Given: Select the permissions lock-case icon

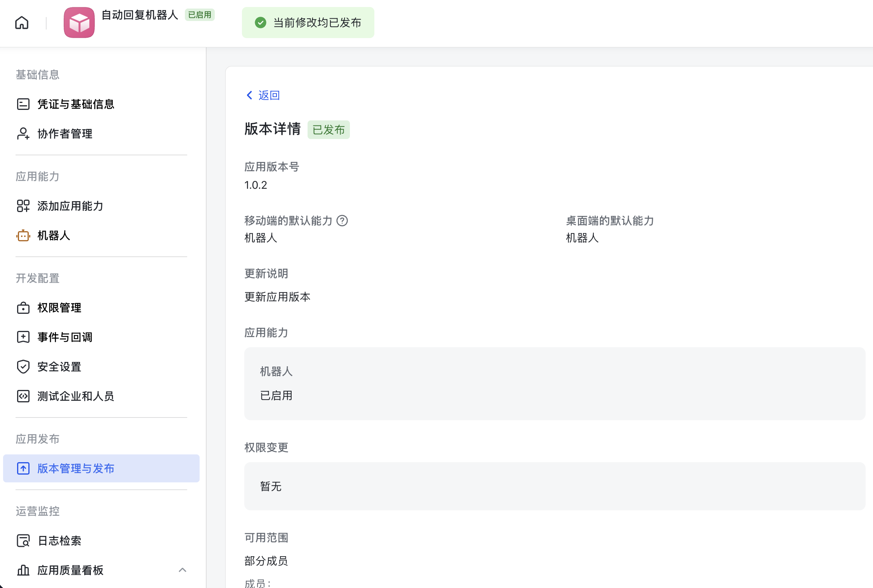Looking at the screenshot, I should coord(23,308).
